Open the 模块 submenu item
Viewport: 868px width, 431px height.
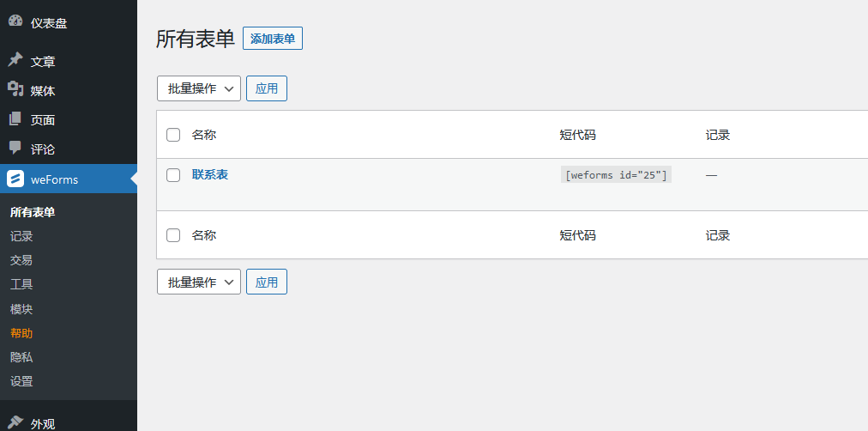tap(21, 309)
